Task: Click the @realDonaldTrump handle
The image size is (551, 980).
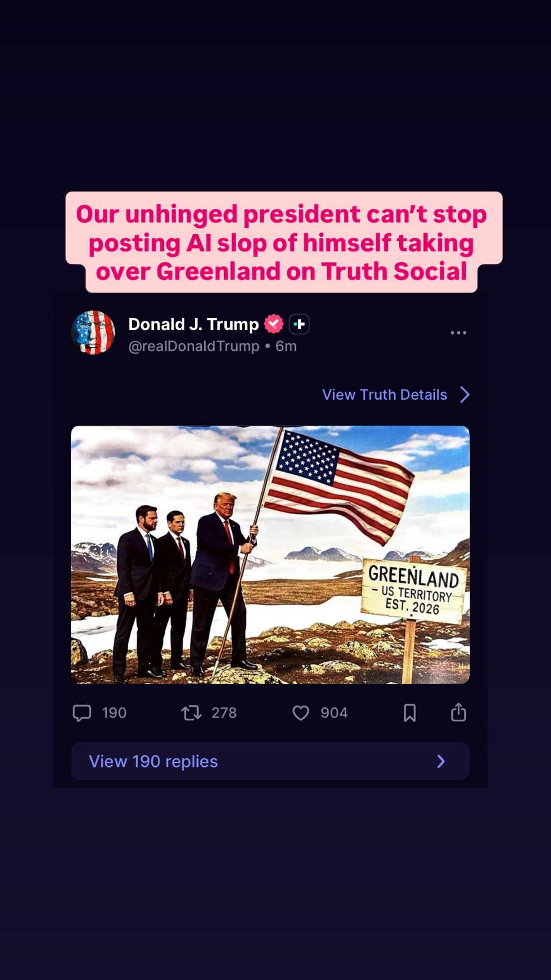Action: click(194, 346)
